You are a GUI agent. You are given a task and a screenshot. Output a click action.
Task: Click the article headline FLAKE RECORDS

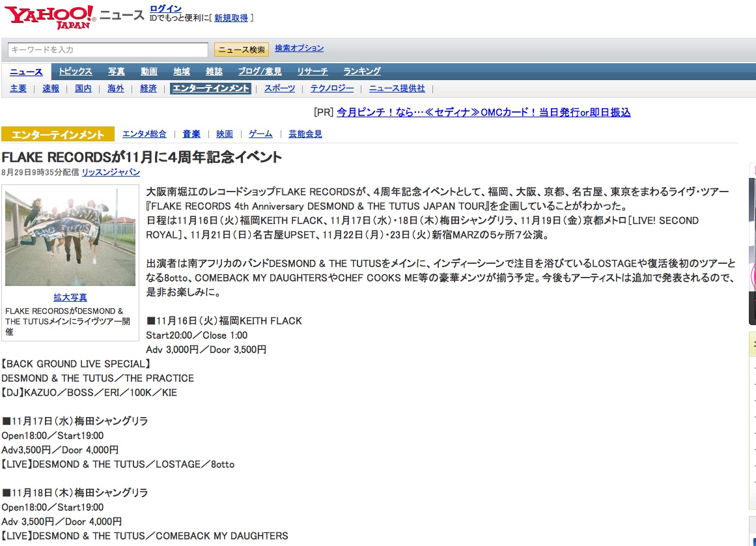(x=142, y=157)
